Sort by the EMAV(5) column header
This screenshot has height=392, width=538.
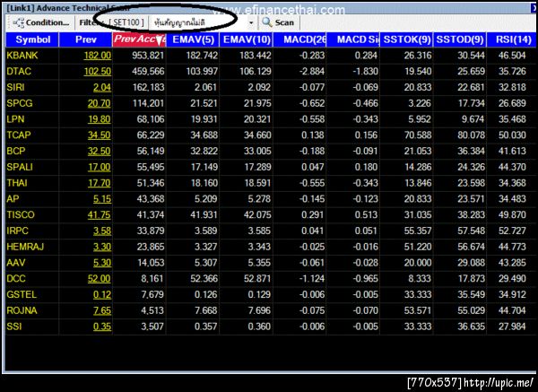click(193, 39)
